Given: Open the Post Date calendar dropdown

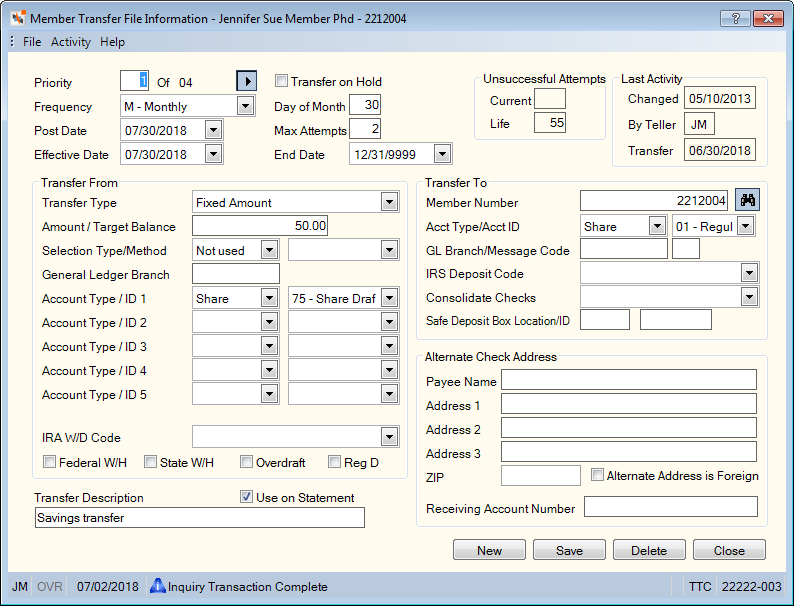Looking at the screenshot, I should [213, 130].
